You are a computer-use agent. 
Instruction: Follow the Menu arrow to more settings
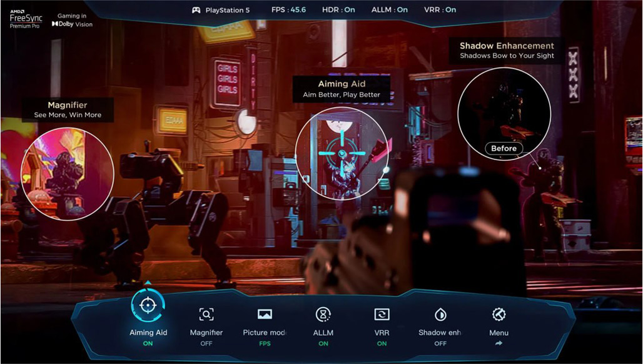click(499, 343)
